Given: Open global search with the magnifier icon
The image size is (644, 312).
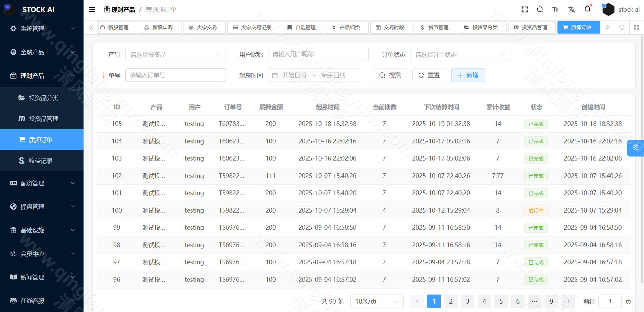Looking at the screenshot, I should click(x=540, y=9).
